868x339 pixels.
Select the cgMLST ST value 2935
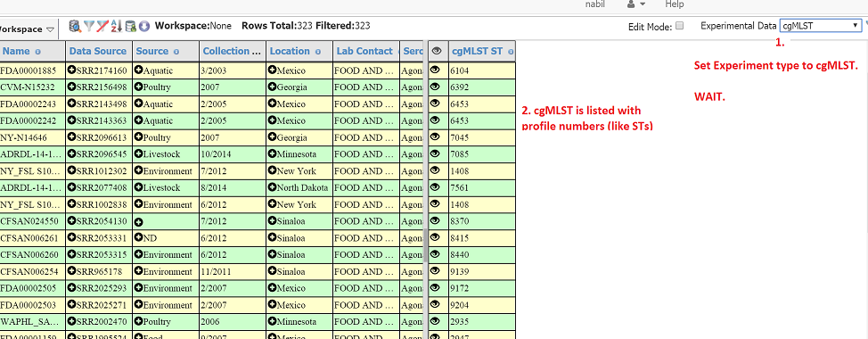pos(460,322)
